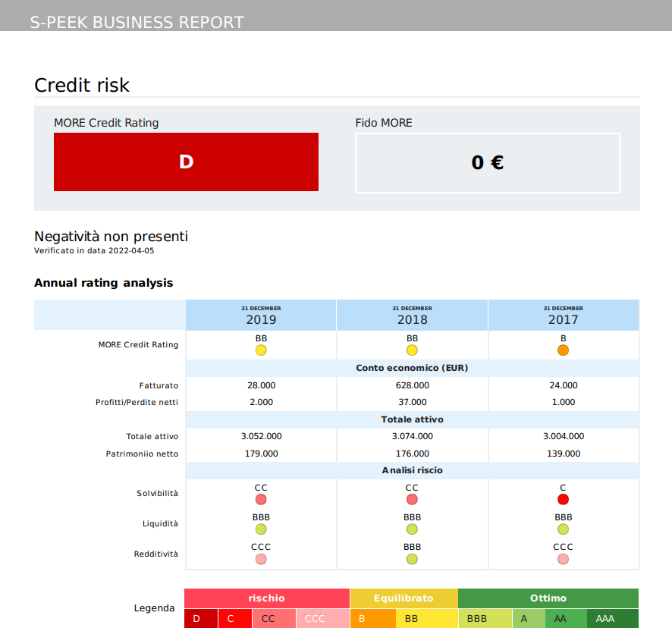Select the red C Solvibilità dot for 2017
Image resolution: width=672 pixels, height=628 pixels.
(x=563, y=499)
